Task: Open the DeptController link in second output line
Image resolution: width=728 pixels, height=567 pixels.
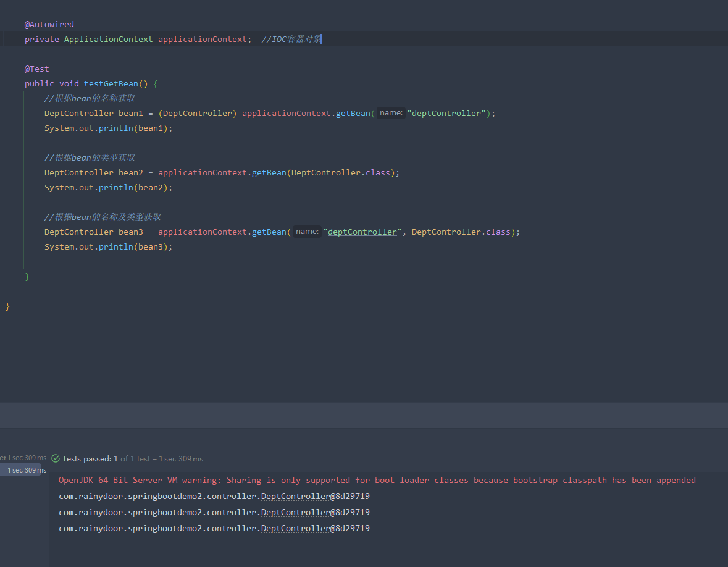Action: (x=295, y=512)
